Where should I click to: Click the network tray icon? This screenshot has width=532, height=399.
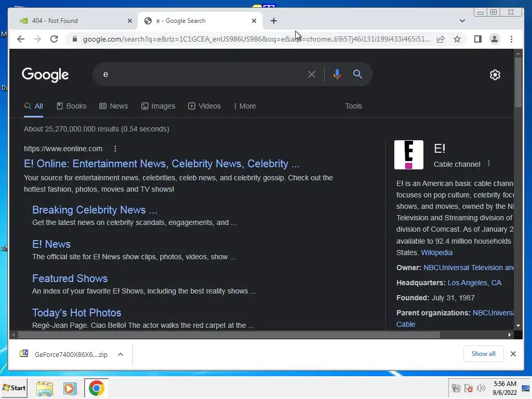456,388
